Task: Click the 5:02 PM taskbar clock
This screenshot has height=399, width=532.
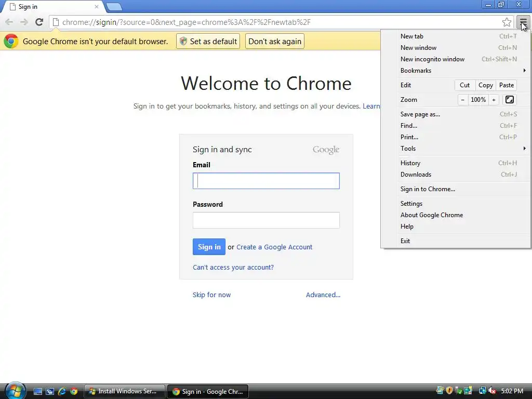Action: pyautogui.click(x=512, y=391)
